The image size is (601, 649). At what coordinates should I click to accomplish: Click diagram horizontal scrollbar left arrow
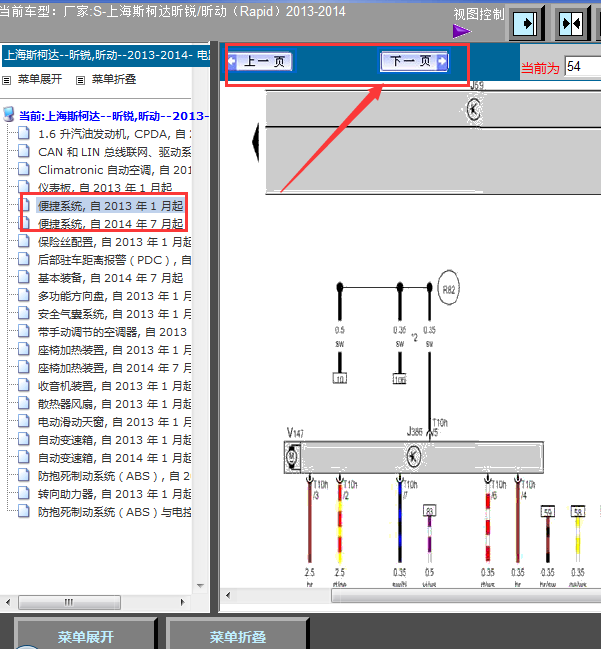228,596
